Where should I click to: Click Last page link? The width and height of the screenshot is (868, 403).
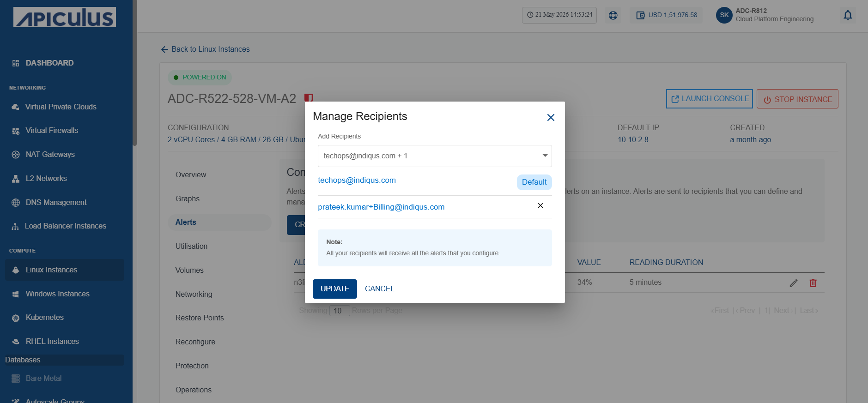click(x=808, y=311)
